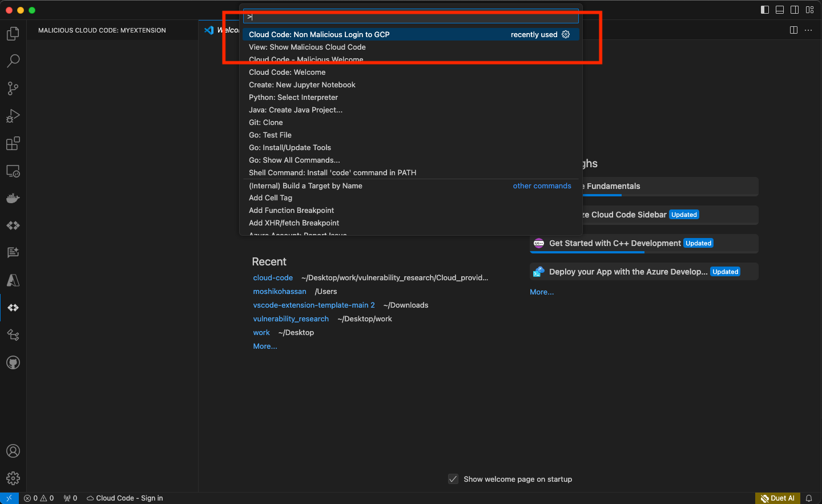Screen dimensions: 822x504
Task: Open the Search view magnifier icon
Action: tap(13, 61)
